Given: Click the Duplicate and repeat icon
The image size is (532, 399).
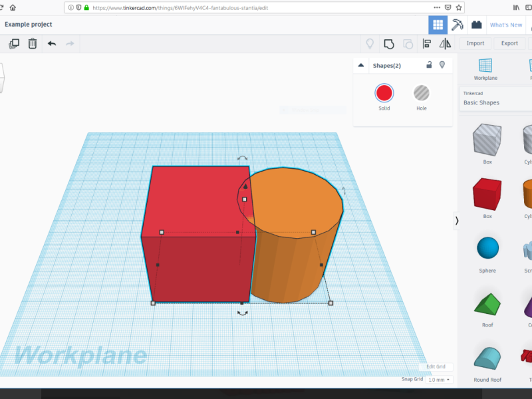Looking at the screenshot, I should click(x=14, y=43).
